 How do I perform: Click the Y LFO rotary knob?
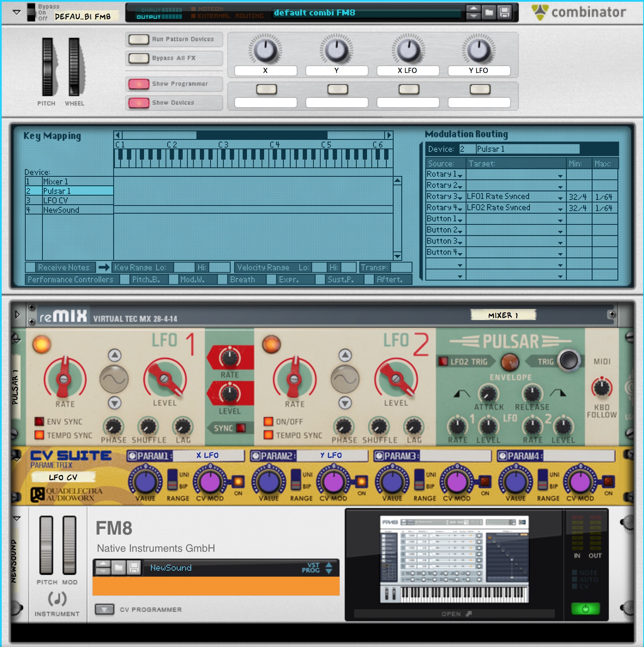pyautogui.click(x=479, y=50)
